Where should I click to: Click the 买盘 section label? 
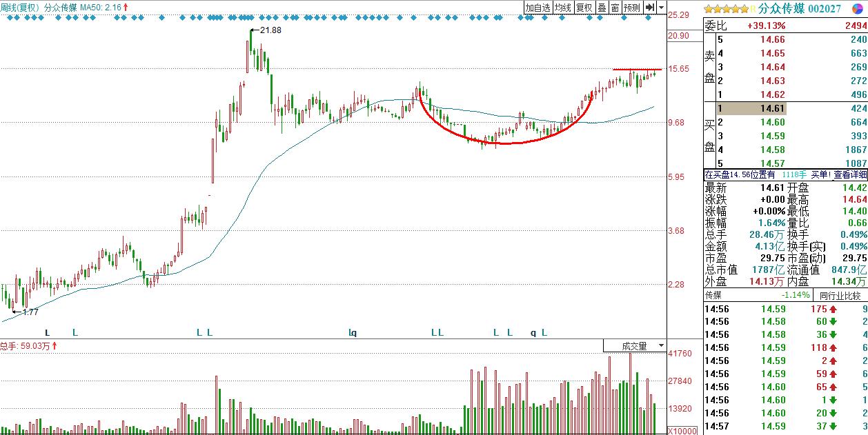click(709, 136)
